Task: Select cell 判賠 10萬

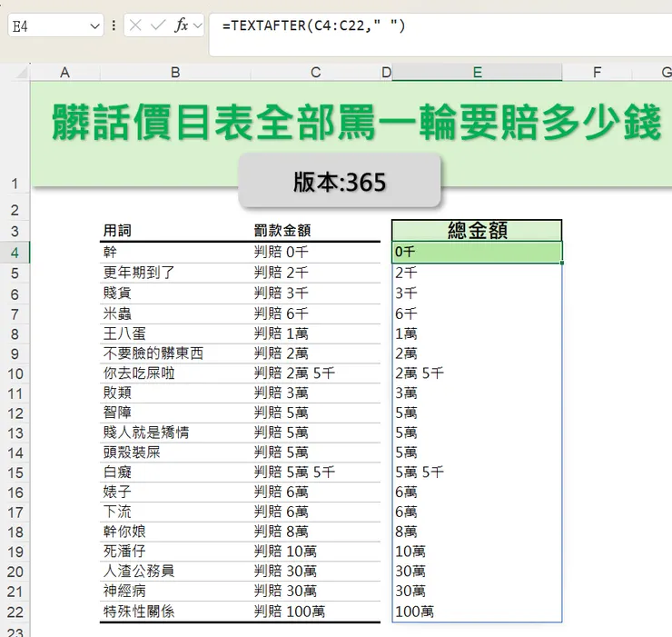Action: point(316,552)
